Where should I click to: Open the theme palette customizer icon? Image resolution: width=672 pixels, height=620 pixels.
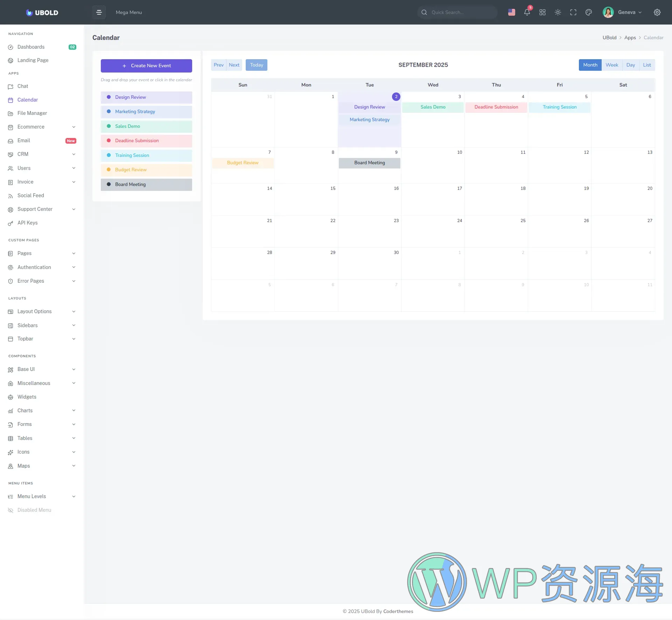(588, 12)
